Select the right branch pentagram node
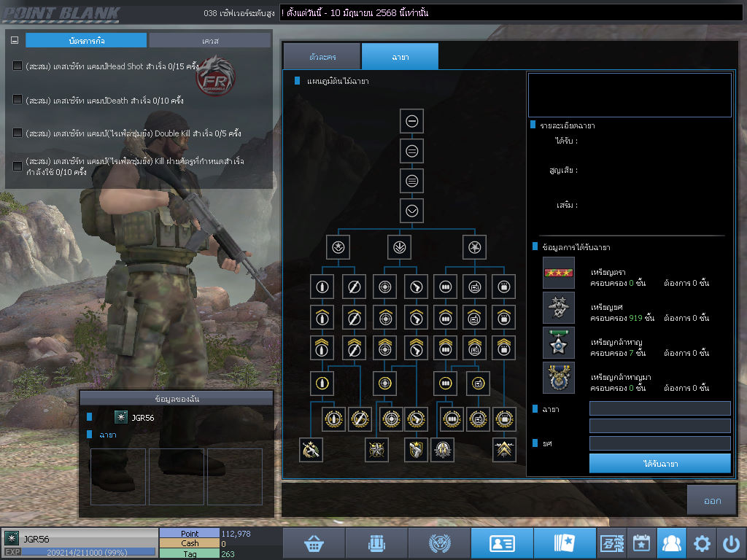This screenshot has width=747, height=560. click(474, 247)
